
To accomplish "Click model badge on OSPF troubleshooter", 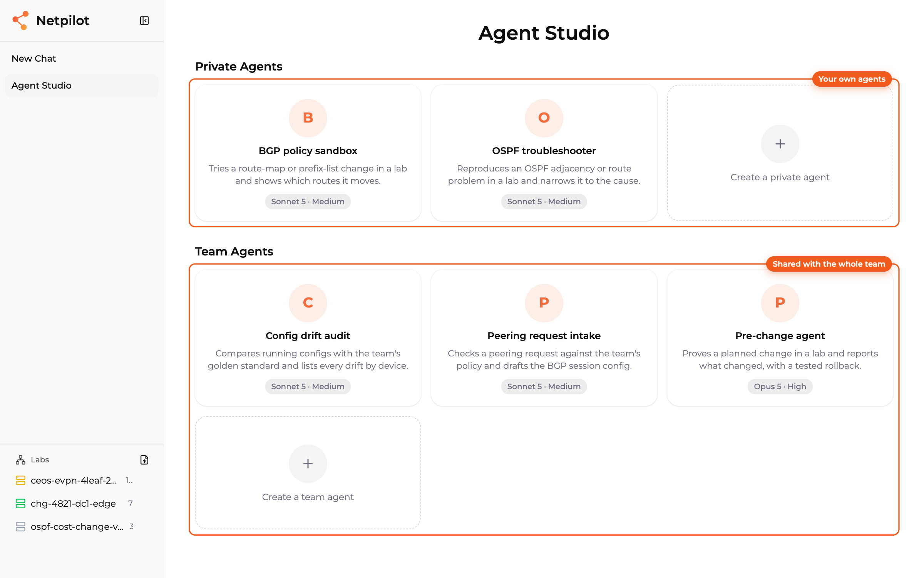I will (x=544, y=202).
